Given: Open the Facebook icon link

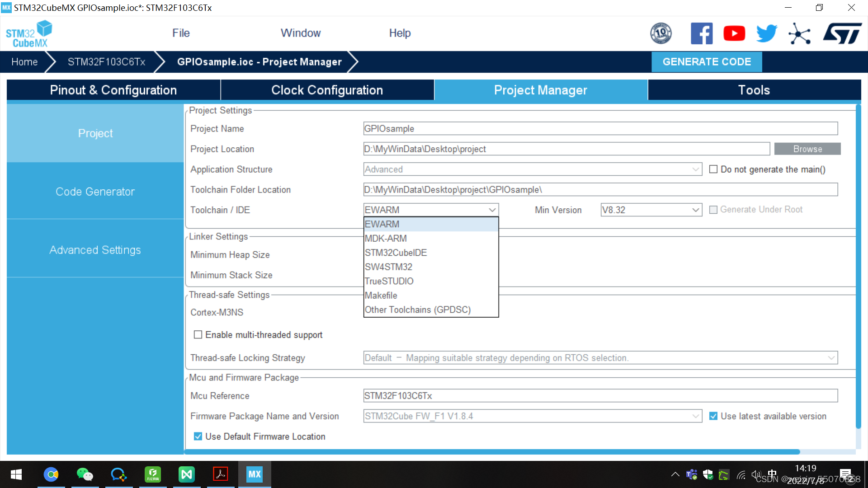Looking at the screenshot, I should pos(701,33).
